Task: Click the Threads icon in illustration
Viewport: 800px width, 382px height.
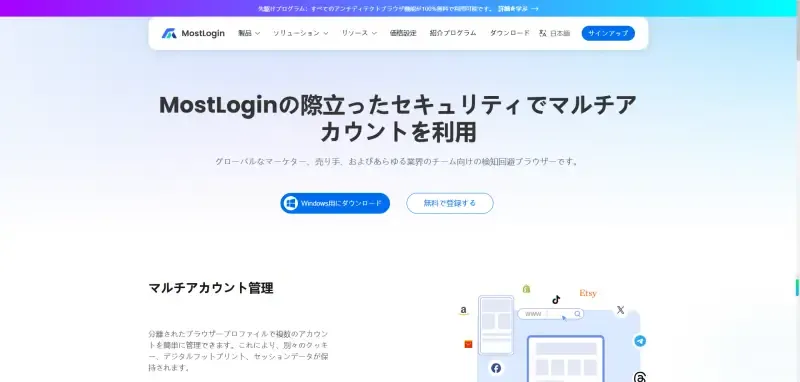Action: click(640, 377)
